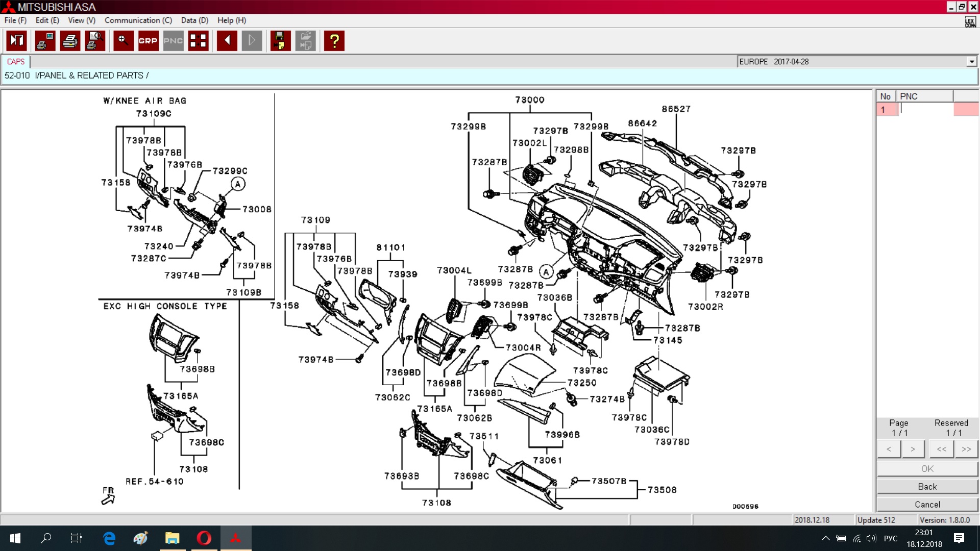
Task: Click the Back button
Action: pyautogui.click(x=927, y=487)
